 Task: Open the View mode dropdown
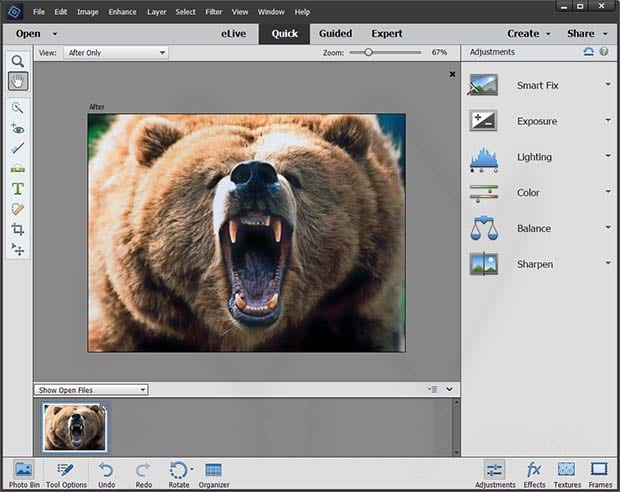(116, 53)
